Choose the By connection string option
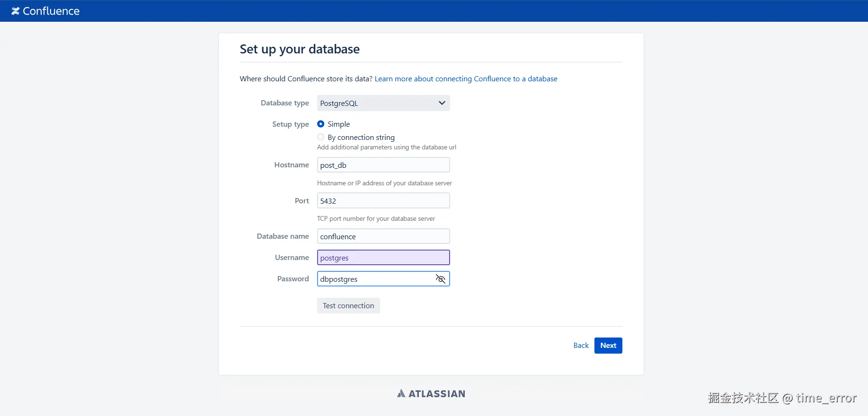868x416 pixels. point(321,137)
